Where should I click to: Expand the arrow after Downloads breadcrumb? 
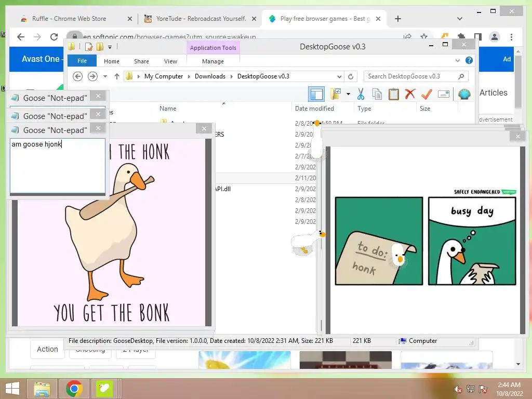click(231, 77)
